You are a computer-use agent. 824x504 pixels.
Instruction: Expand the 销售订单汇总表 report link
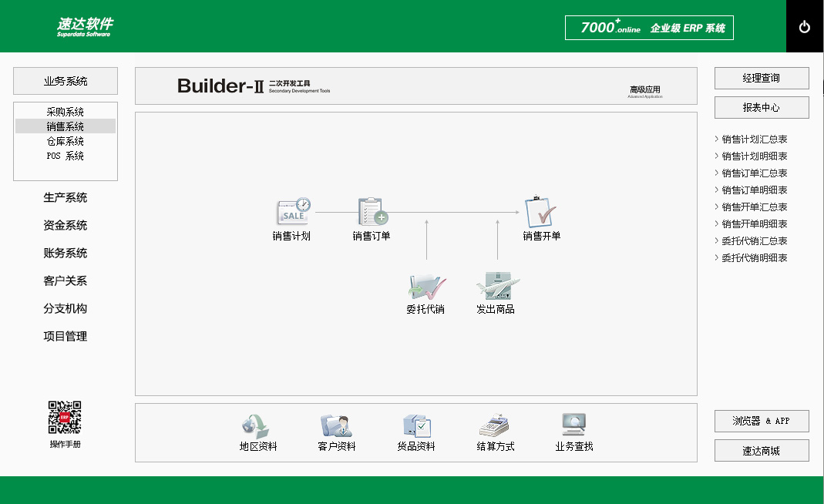pyautogui.click(x=754, y=173)
